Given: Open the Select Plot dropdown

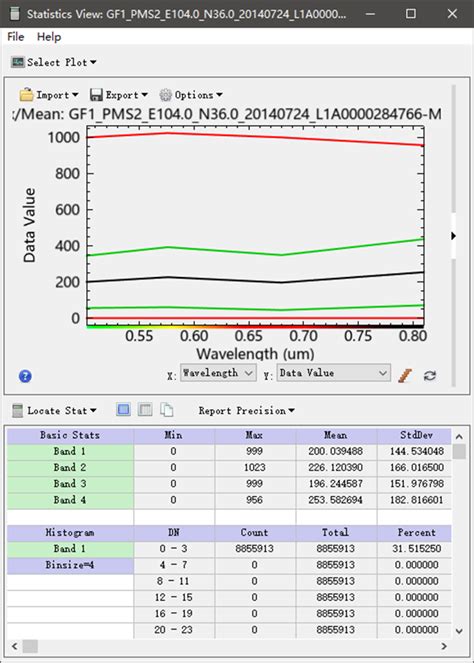Looking at the screenshot, I should pyautogui.click(x=54, y=62).
